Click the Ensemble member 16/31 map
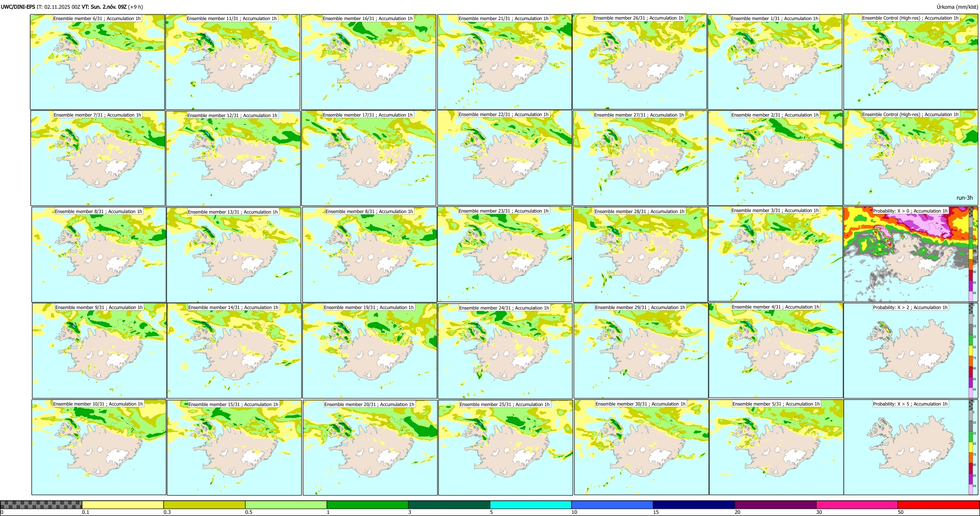The width and height of the screenshot is (980, 516). pyautogui.click(x=368, y=62)
